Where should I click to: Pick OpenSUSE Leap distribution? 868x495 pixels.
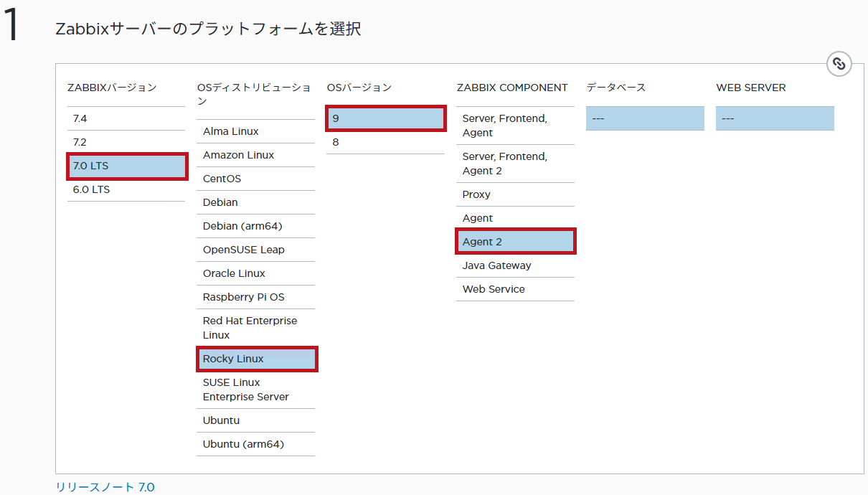point(256,250)
